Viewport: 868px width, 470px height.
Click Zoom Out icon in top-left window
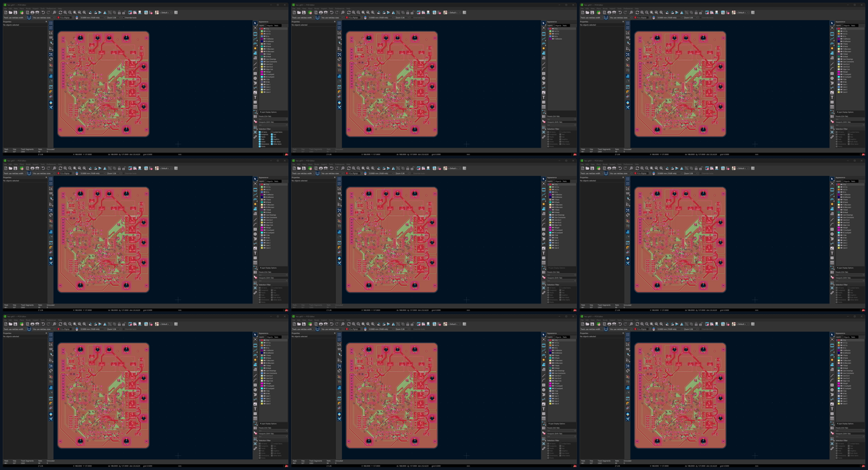click(x=70, y=13)
